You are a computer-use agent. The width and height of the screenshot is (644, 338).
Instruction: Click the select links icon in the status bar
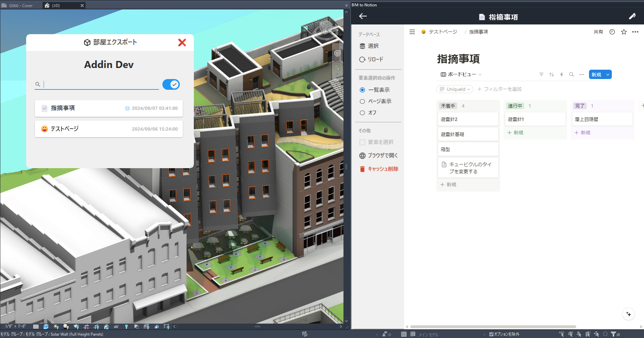561,334
